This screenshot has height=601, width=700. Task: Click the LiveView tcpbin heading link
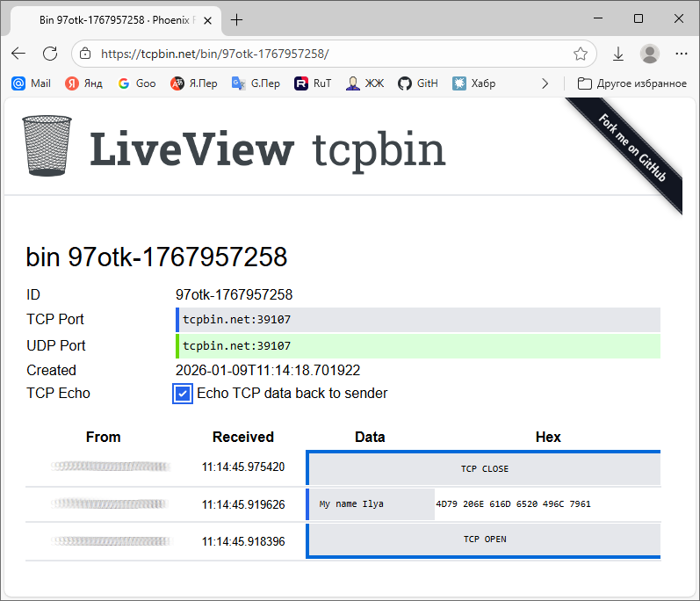[268, 149]
